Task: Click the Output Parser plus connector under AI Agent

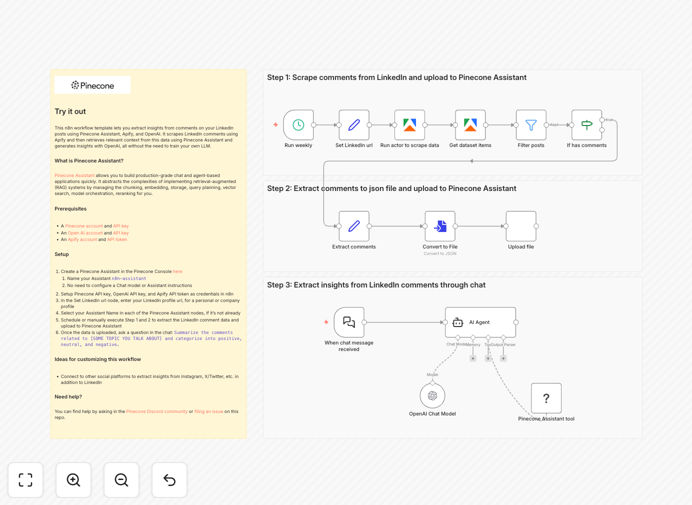Action: [x=503, y=358]
